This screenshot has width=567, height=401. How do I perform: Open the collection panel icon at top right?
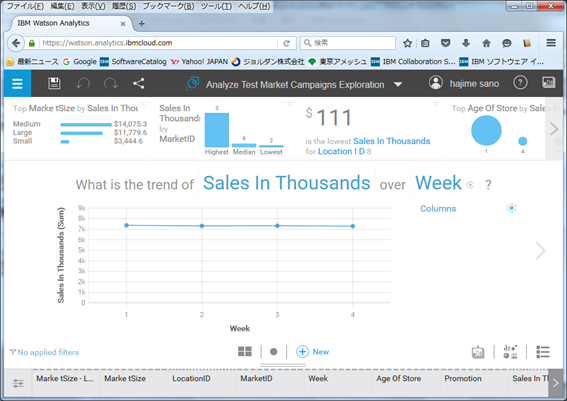click(549, 83)
